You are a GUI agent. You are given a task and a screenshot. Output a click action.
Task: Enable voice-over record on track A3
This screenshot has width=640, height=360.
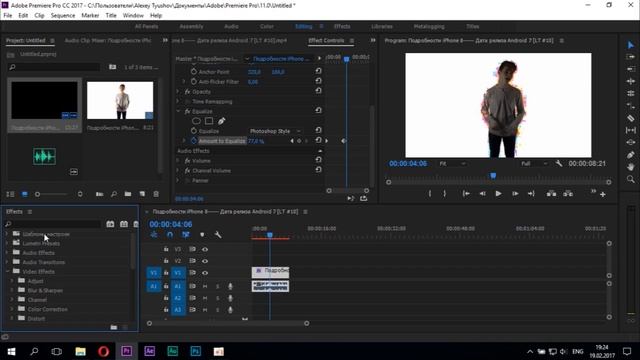pyautogui.click(x=230, y=310)
